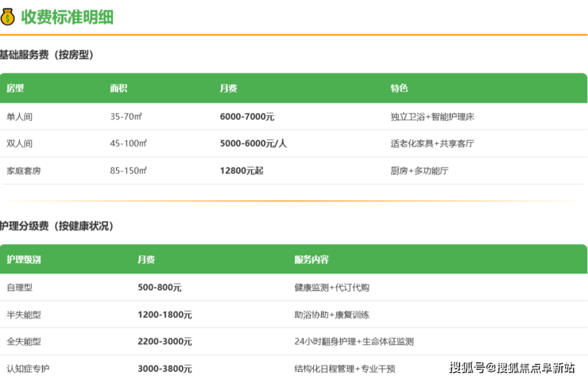Click the 服务内容 column header
The height and width of the screenshot is (380, 588).
coord(311,260)
